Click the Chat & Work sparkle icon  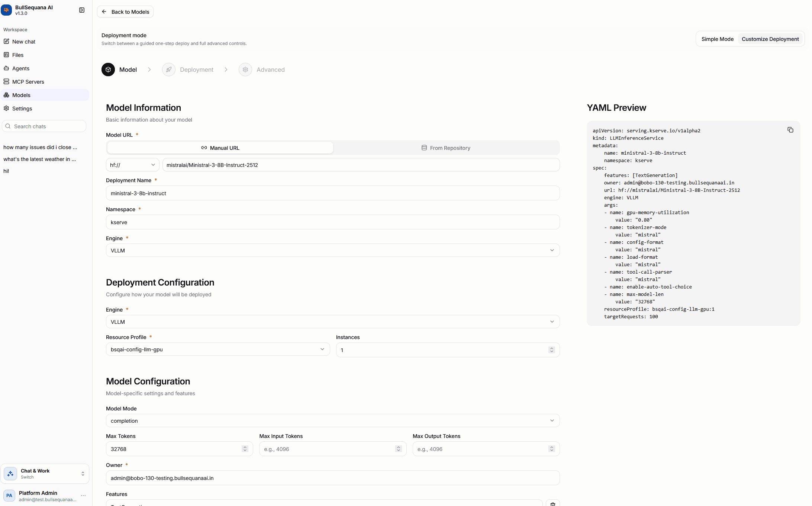pos(10,474)
